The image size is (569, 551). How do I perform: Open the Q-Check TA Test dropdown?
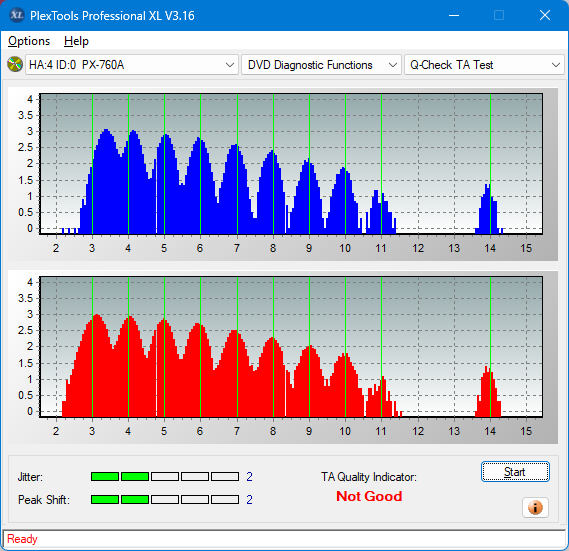(x=484, y=65)
